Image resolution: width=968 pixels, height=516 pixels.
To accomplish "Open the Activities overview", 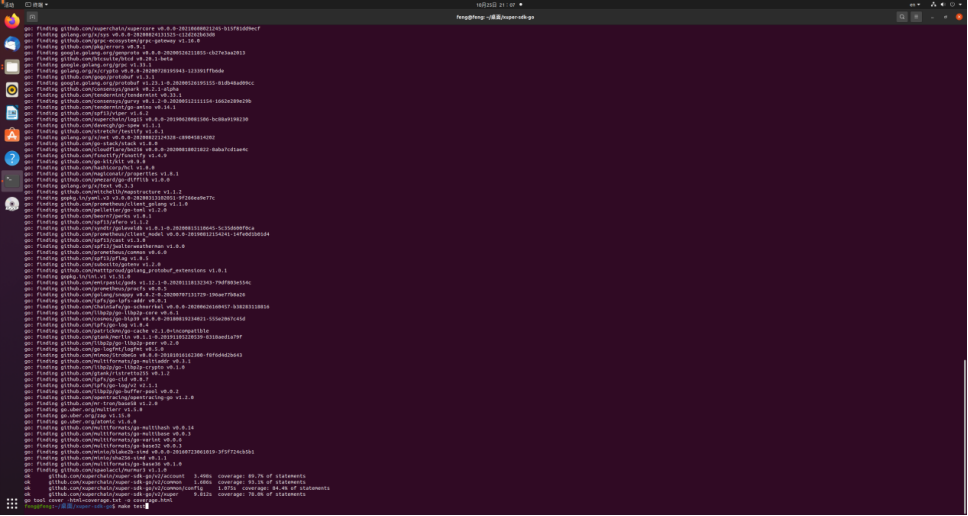I will 9,5.
